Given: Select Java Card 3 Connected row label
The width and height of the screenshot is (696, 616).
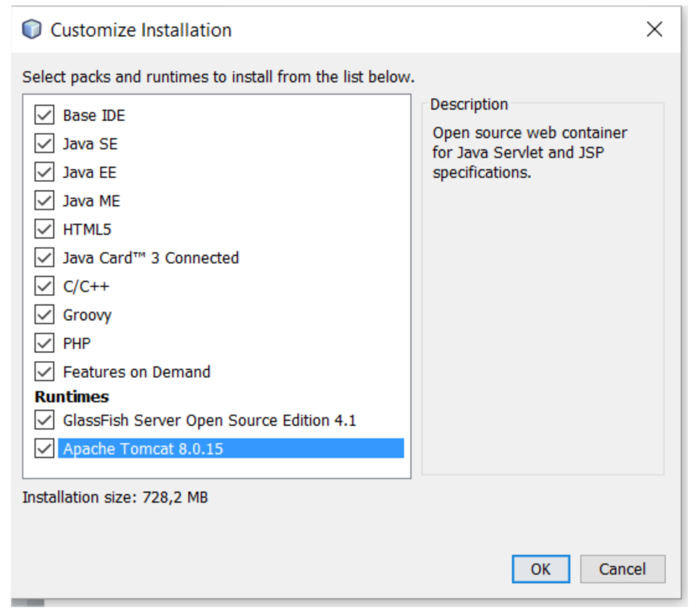Looking at the screenshot, I should pyautogui.click(x=151, y=258).
